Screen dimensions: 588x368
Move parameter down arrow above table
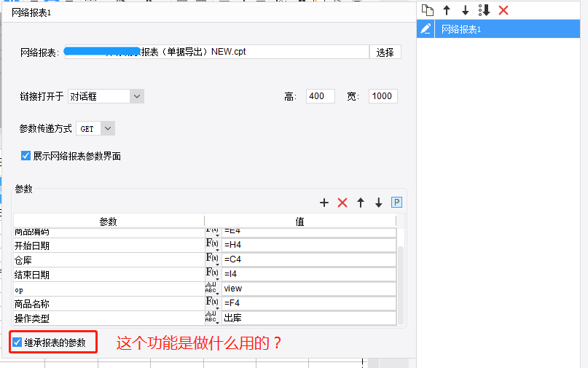coord(378,203)
